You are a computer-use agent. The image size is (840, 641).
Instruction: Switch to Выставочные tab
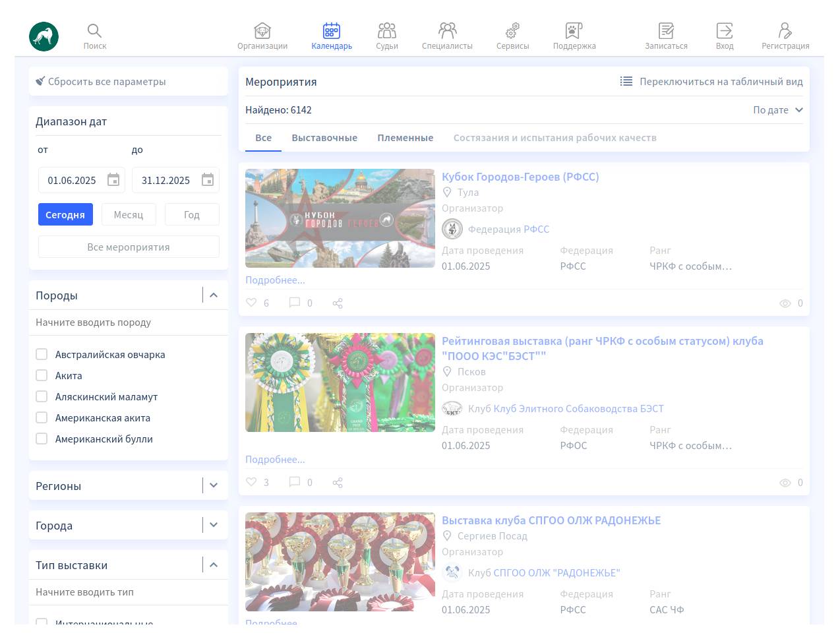(x=324, y=138)
